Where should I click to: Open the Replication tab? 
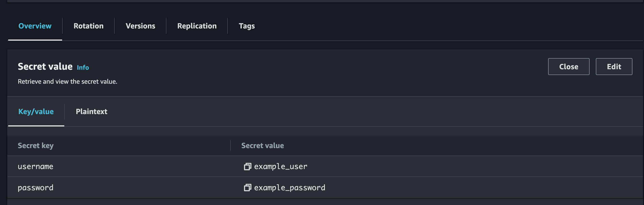197,26
